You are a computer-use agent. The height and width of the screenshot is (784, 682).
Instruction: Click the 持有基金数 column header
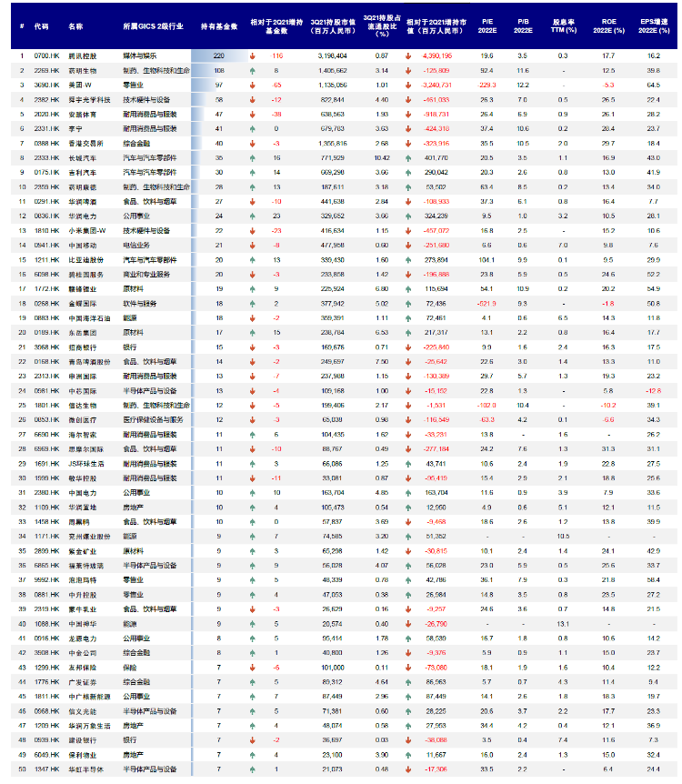click(219, 26)
